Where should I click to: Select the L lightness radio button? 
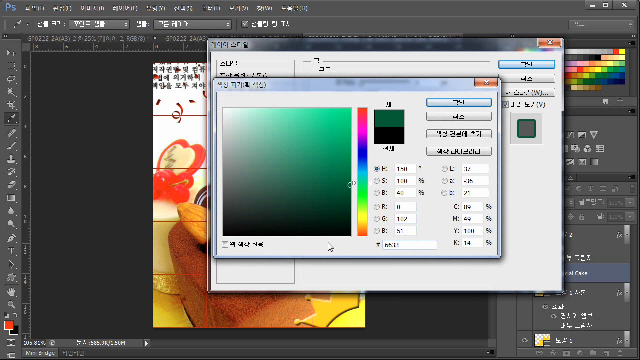coord(444,169)
